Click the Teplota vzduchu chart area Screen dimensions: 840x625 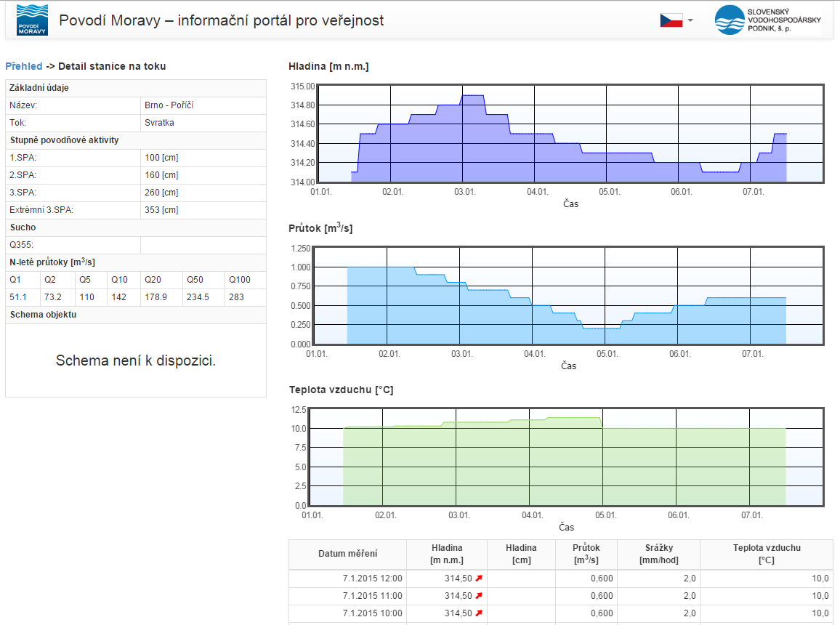click(x=566, y=457)
